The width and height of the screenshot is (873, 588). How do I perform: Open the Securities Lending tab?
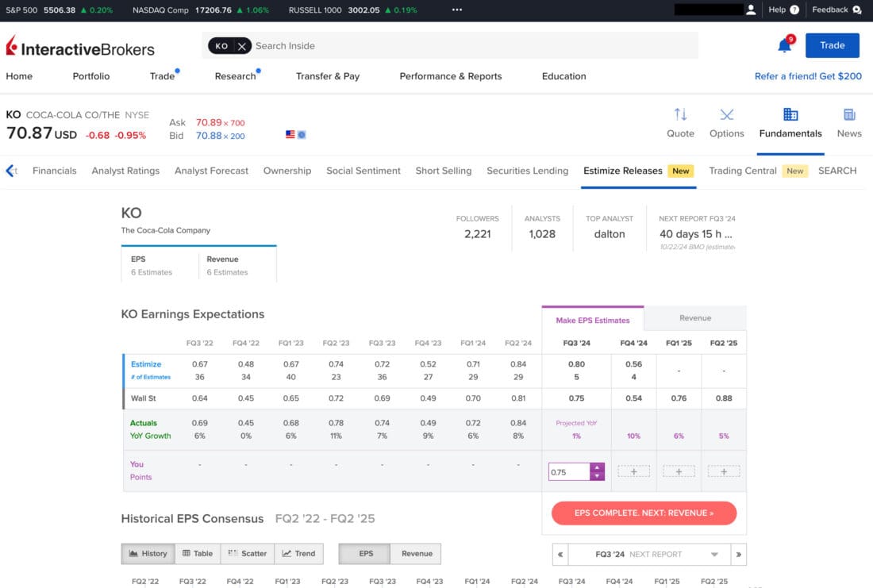point(527,171)
